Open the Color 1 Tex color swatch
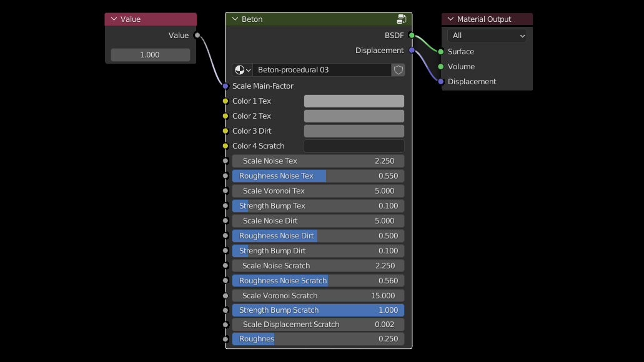644x362 pixels. [x=354, y=101]
